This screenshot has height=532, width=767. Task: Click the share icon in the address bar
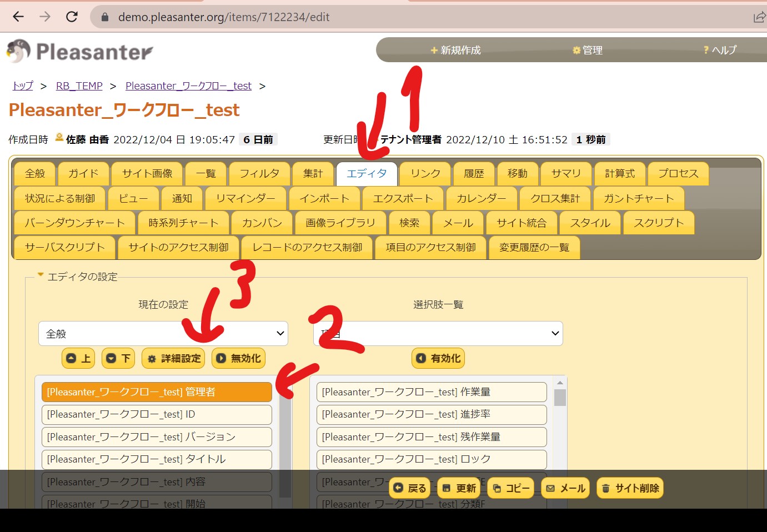click(x=759, y=17)
